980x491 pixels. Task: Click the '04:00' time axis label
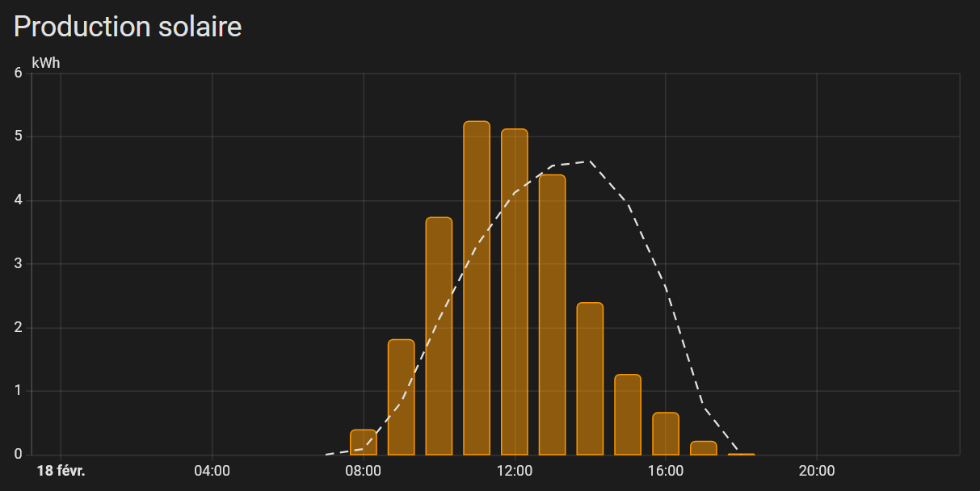(x=212, y=471)
